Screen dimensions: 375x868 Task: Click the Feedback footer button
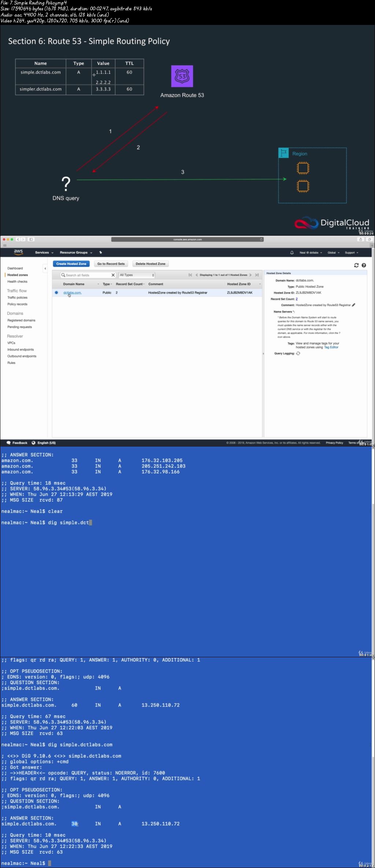click(17, 443)
